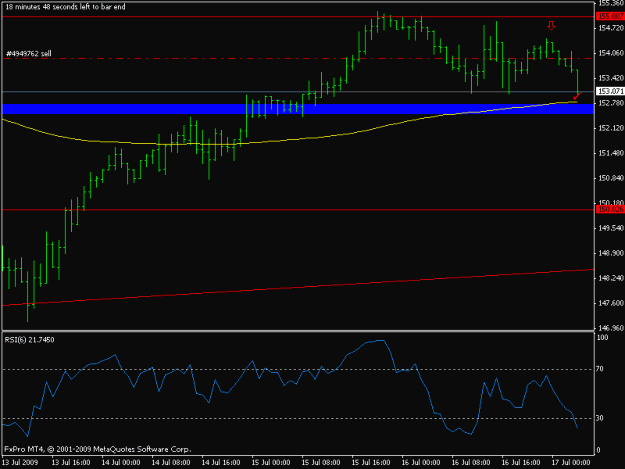
Task: Click the '14 Jul 08:00' time label
Action: point(171,462)
